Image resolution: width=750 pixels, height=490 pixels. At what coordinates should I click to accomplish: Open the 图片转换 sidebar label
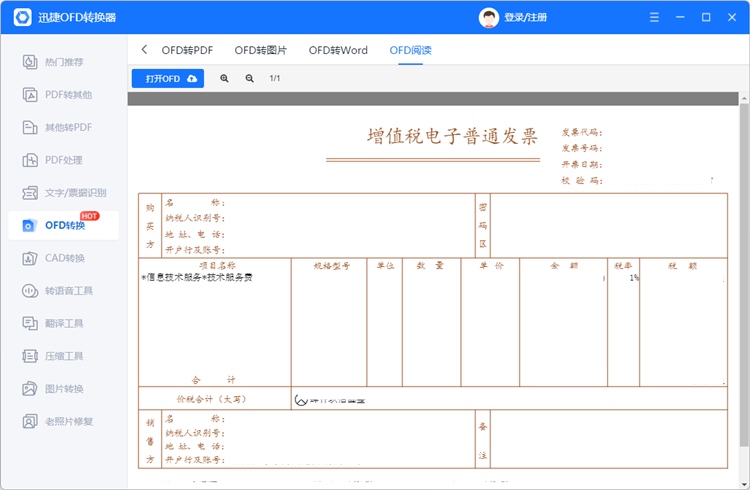[x=64, y=389]
